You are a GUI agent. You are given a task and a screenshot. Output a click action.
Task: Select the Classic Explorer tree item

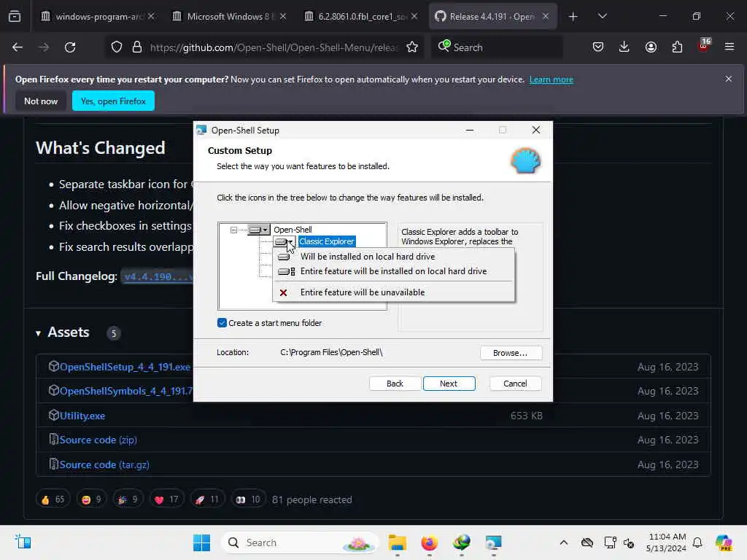tap(327, 241)
